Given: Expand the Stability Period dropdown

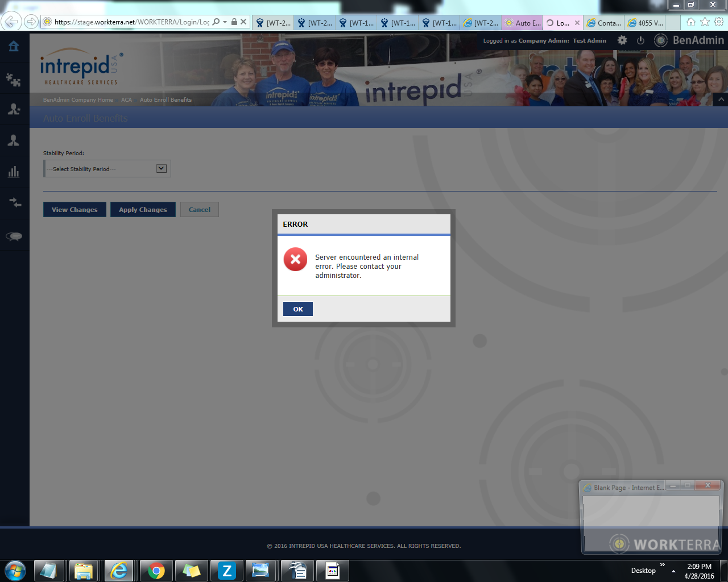Looking at the screenshot, I should coord(161,169).
